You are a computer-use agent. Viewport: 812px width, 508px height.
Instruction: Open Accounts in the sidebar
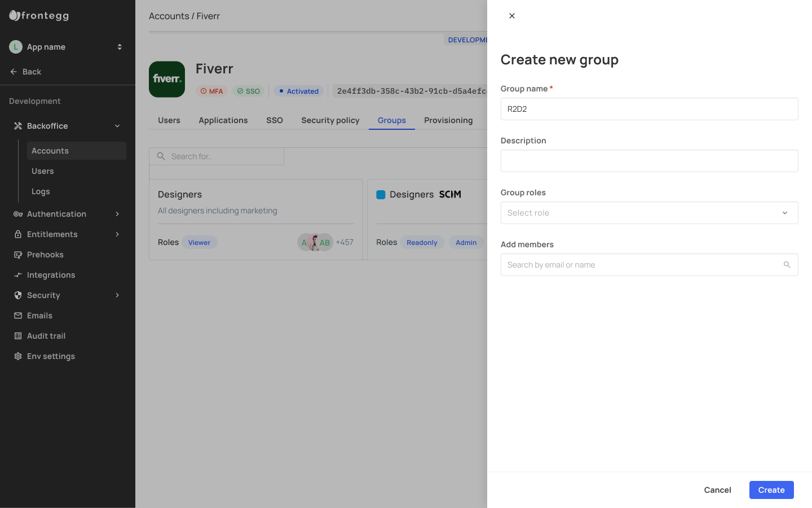click(77, 151)
